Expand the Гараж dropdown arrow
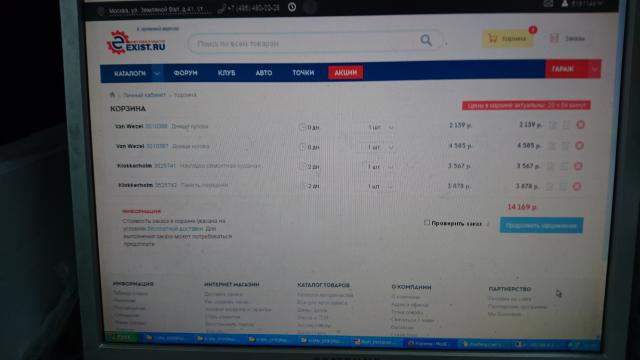The image size is (640, 360). (x=594, y=69)
